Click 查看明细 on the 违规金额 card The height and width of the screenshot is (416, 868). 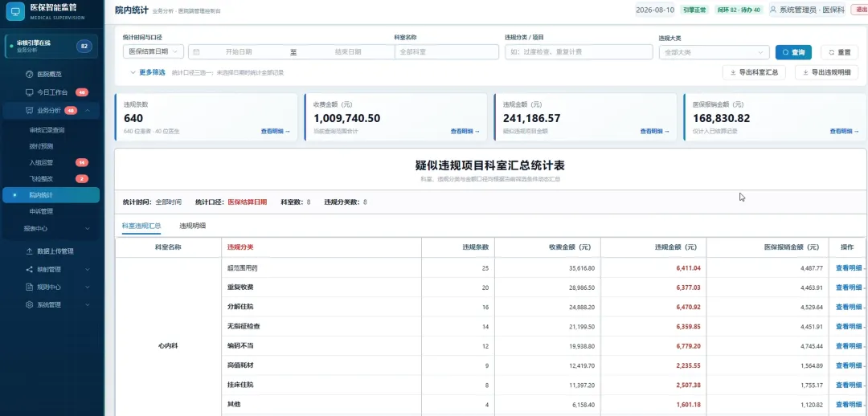(x=654, y=132)
